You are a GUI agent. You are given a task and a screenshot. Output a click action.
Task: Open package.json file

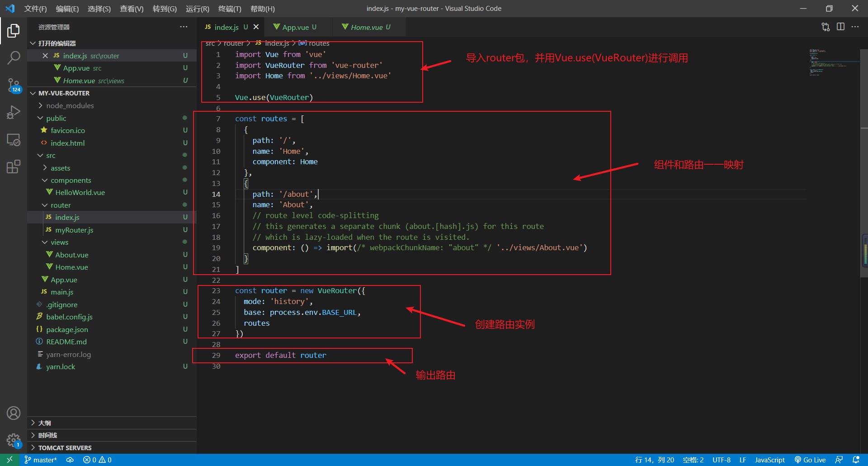(x=112, y=329)
